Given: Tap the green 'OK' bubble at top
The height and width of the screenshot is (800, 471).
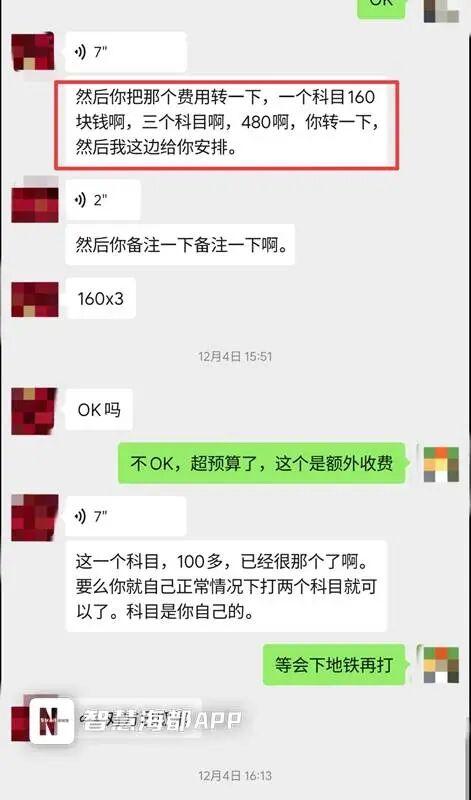Looking at the screenshot, I should [x=381, y=6].
